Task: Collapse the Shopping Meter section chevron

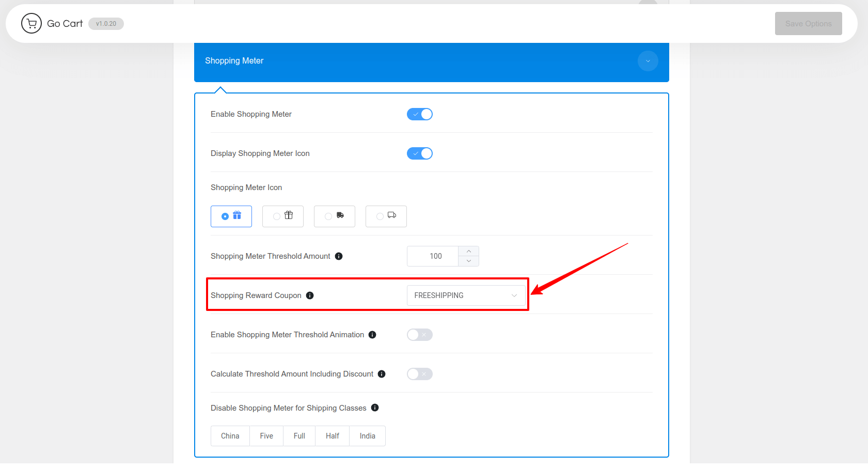Action: click(648, 61)
